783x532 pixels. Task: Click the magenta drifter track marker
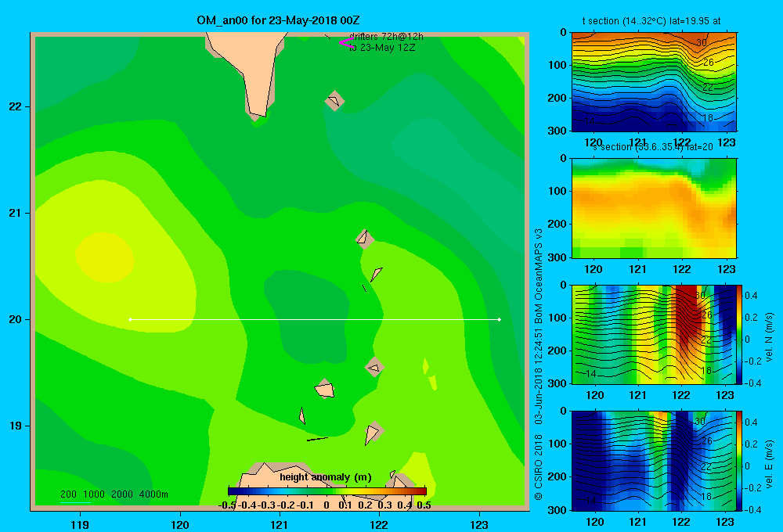(x=345, y=42)
